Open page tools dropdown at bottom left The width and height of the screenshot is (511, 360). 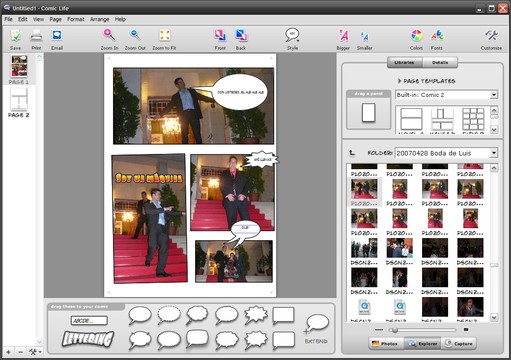click(x=35, y=352)
